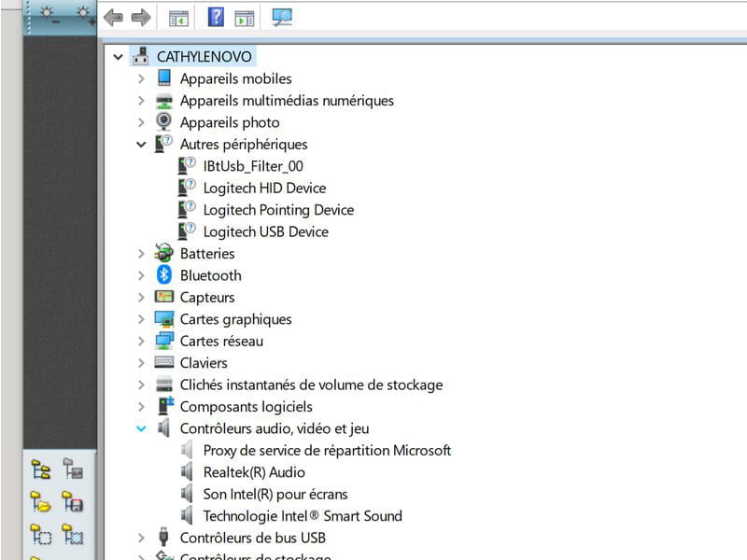This screenshot has width=747, height=560.
Task: Select "Clichés instantanés de volume de stockage" label
Action: 312,385
